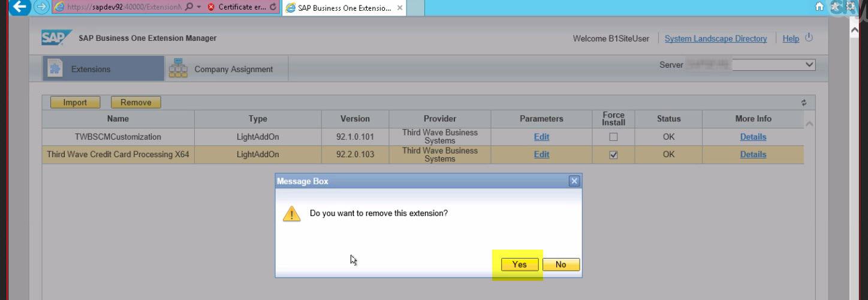868x300 pixels.
Task: Click the Provider column header
Action: 440,119
